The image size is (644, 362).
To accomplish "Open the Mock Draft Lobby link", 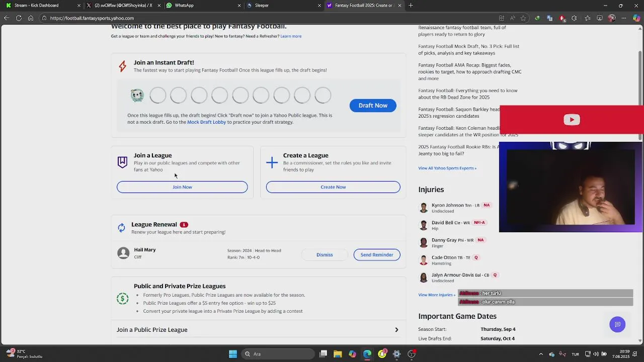I will click(206, 122).
